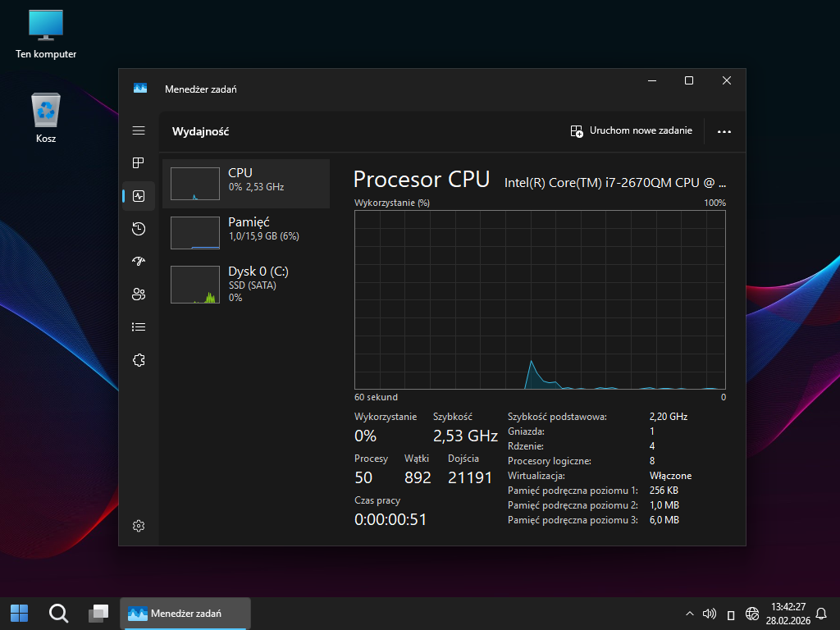Show hidden system tray icons chevron
This screenshot has width=840, height=630.
(689, 614)
